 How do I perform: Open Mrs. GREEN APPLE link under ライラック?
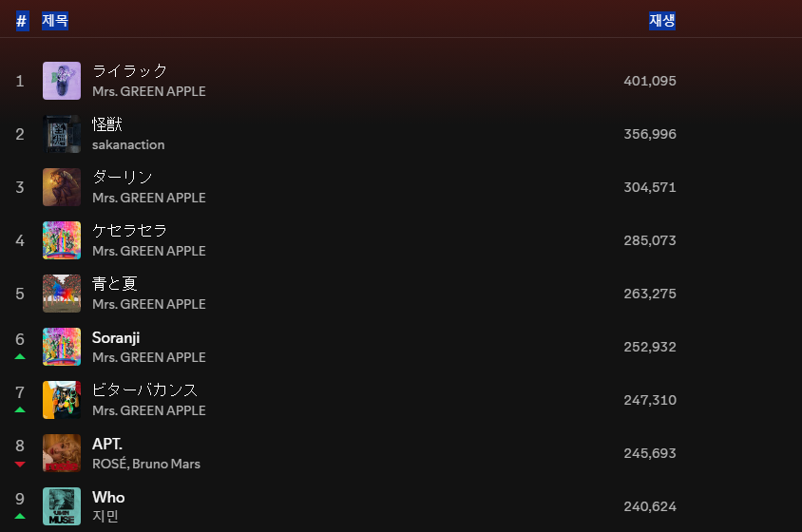pyautogui.click(x=149, y=91)
